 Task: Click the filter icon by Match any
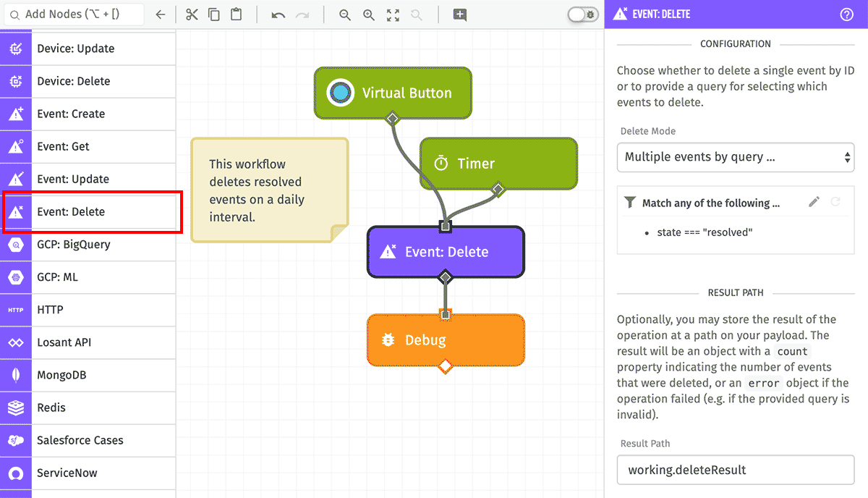(x=629, y=203)
